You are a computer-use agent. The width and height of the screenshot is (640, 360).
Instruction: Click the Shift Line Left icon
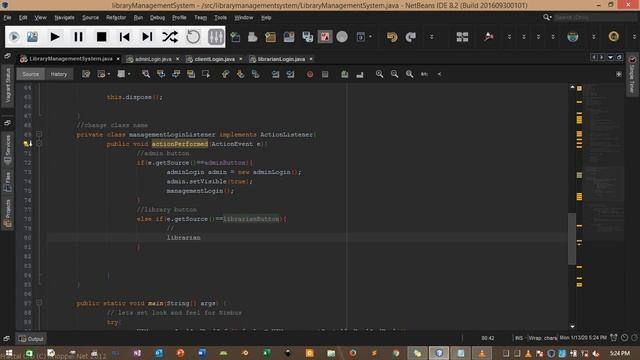coord(276,74)
